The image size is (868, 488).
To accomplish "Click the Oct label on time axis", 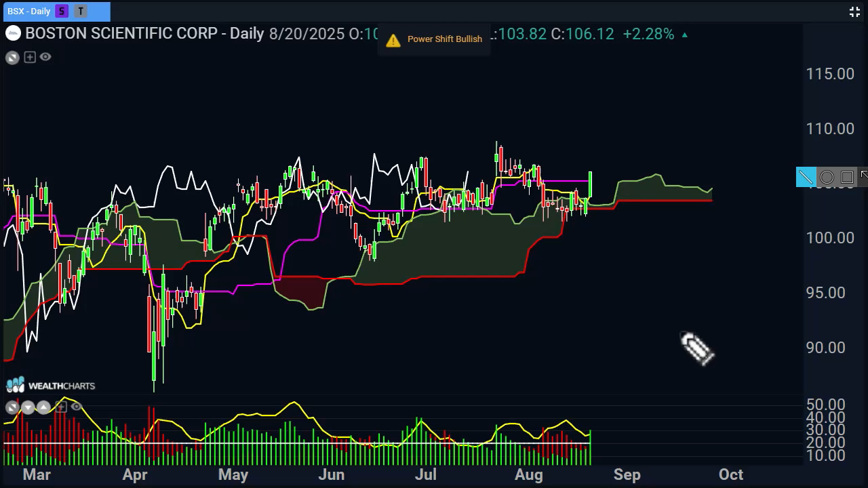I will pos(730,474).
